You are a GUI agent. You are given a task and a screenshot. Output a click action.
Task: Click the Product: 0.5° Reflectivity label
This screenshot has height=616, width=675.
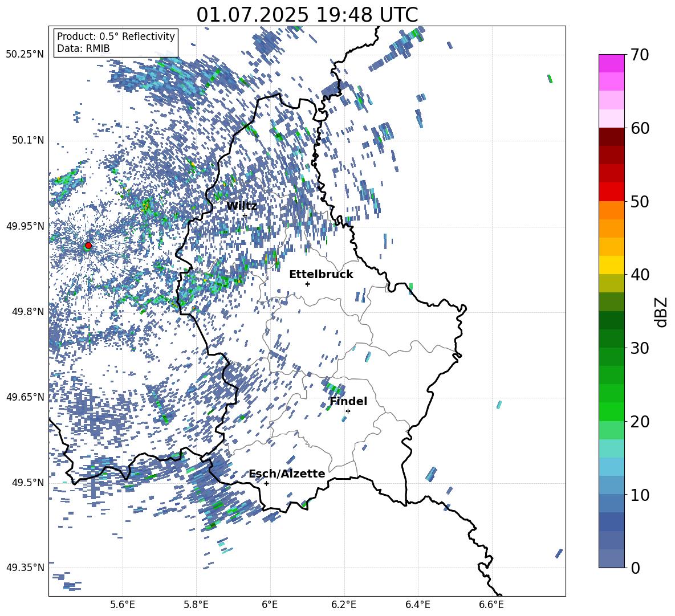tap(116, 36)
